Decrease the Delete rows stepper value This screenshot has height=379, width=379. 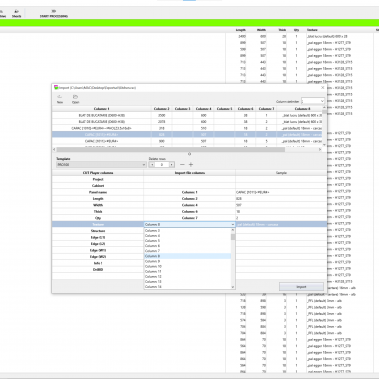tap(152, 165)
